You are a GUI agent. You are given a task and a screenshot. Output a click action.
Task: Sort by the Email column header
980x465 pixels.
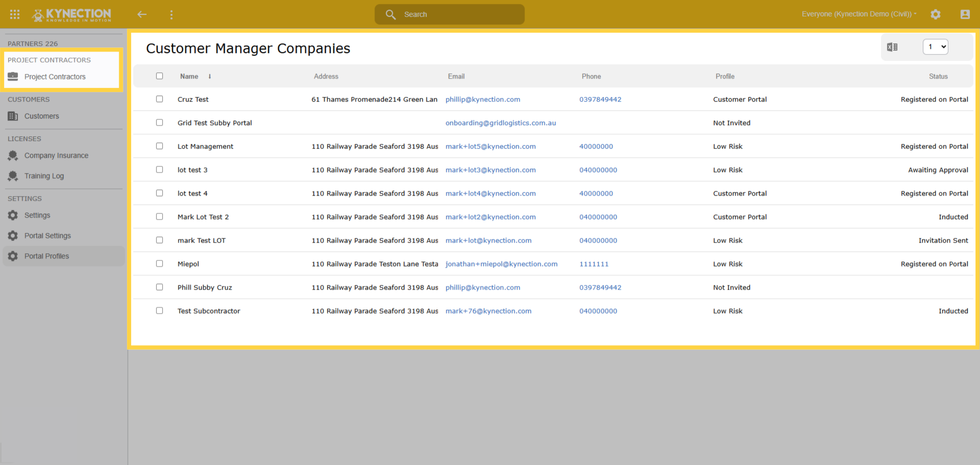pos(456,76)
